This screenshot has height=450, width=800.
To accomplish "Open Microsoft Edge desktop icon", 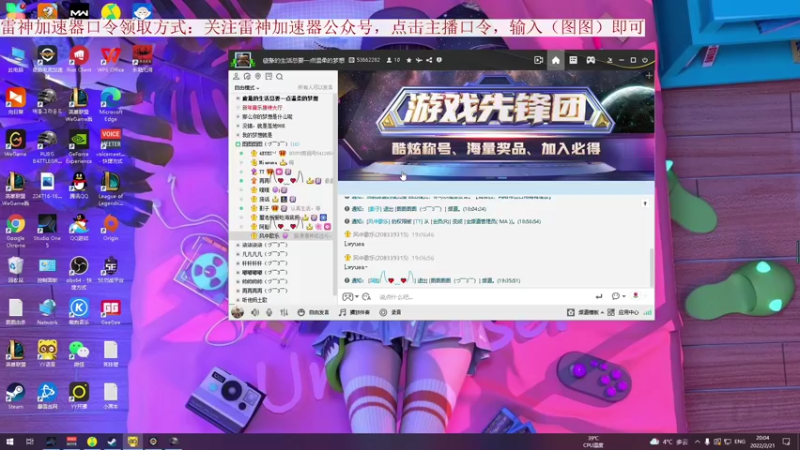I will coord(111,105).
